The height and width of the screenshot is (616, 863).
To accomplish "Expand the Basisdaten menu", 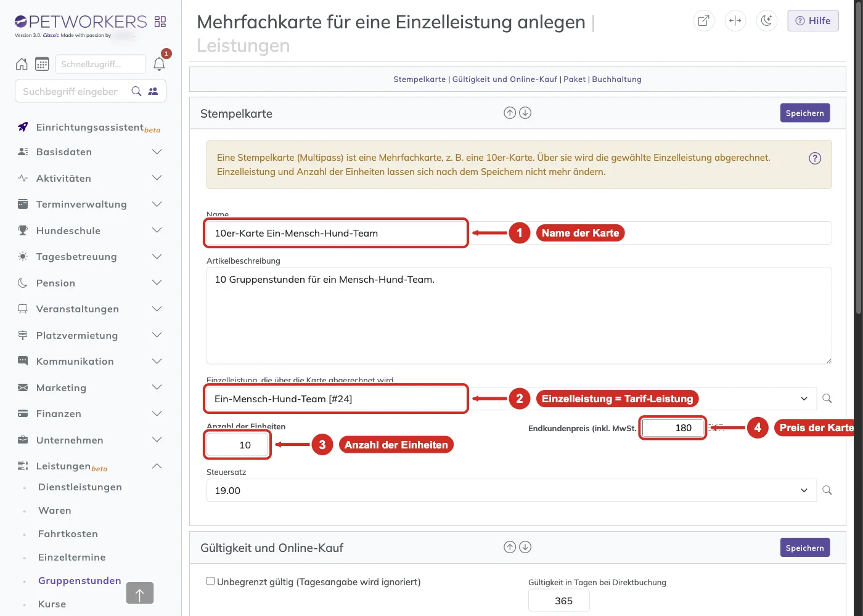I will point(91,152).
